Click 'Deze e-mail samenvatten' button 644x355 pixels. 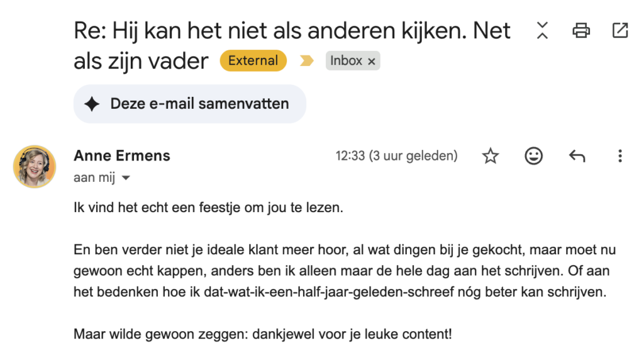(190, 104)
